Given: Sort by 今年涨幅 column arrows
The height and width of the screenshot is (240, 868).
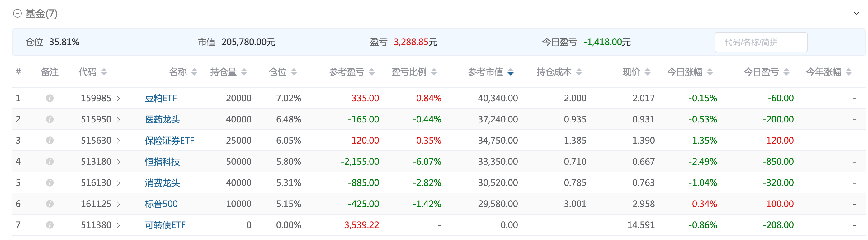Looking at the screenshot, I should [x=848, y=72].
